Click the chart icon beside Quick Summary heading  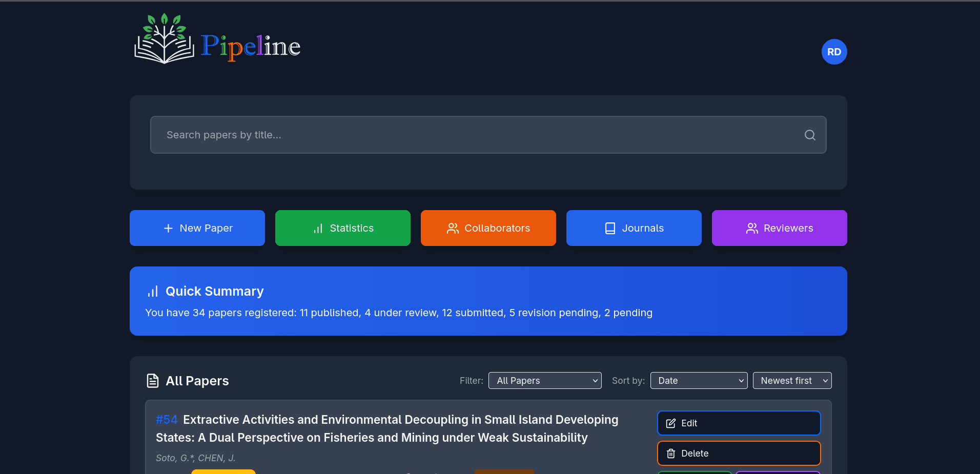[153, 291]
